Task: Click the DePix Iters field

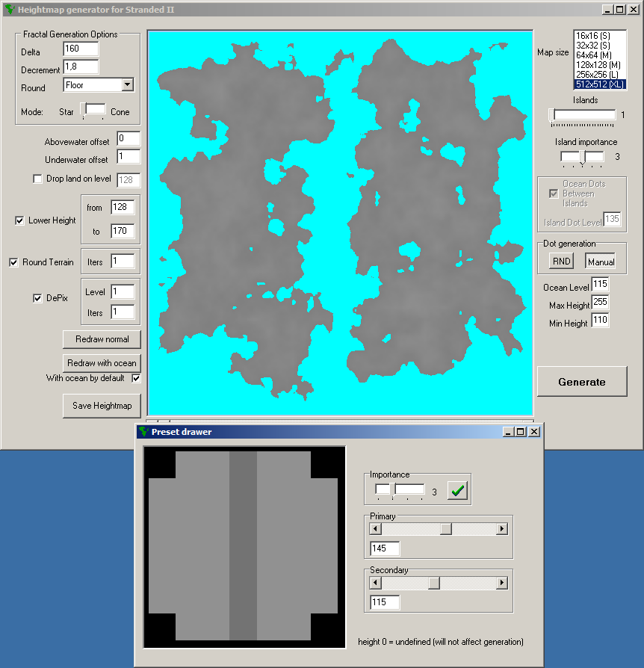Action: [123, 312]
